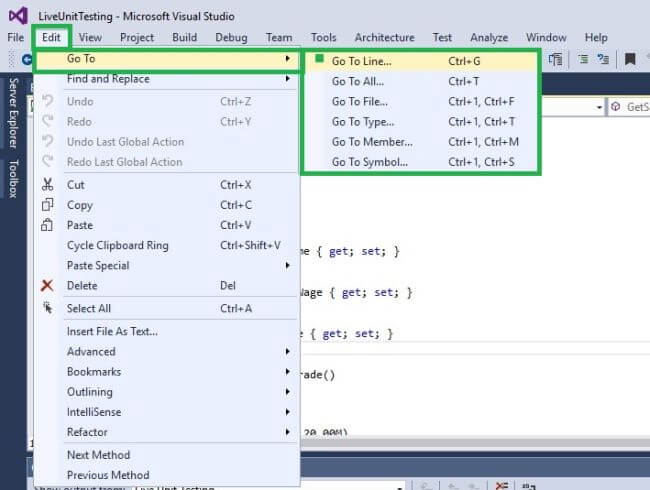Viewport: 650px width, 490px height.
Task: Click the Undo Last Global Action icon
Action: pyautogui.click(x=48, y=141)
